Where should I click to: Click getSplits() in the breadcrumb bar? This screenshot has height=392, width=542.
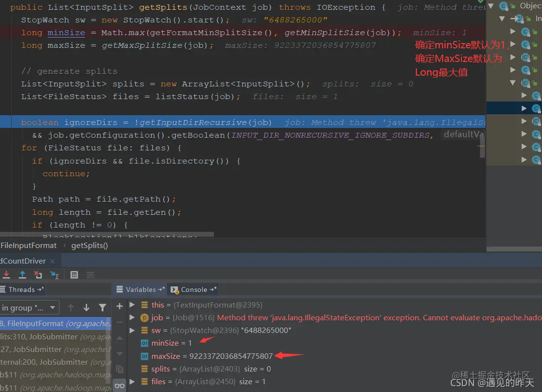pos(89,246)
